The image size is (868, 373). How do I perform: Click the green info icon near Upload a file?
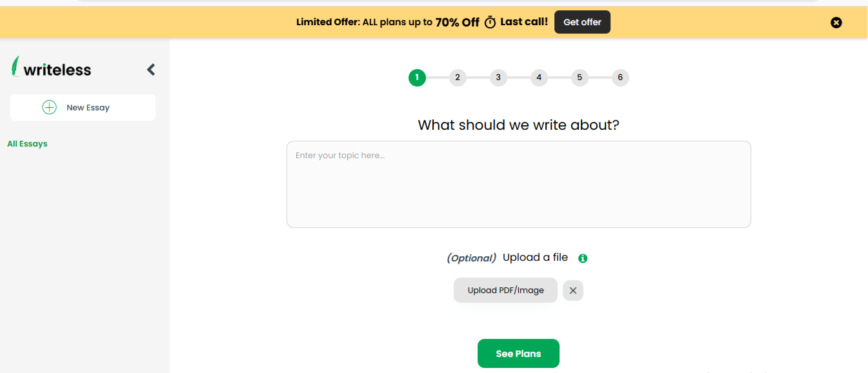click(583, 258)
